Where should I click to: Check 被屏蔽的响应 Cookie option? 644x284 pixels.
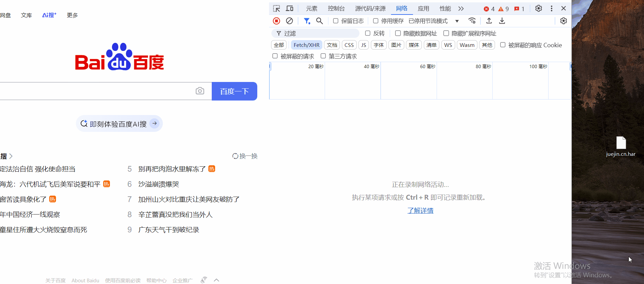[x=503, y=45]
